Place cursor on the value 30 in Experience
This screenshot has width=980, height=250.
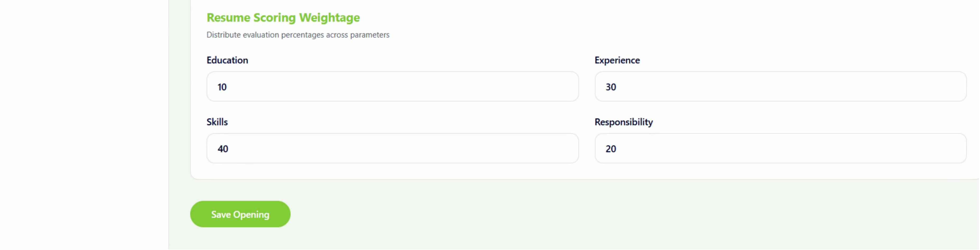coord(611,87)
